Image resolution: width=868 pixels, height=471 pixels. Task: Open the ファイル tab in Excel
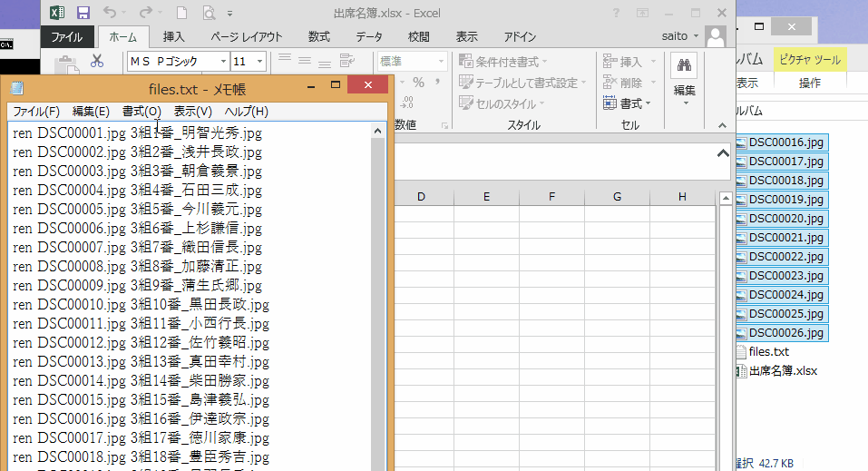[x=66, y=36]
